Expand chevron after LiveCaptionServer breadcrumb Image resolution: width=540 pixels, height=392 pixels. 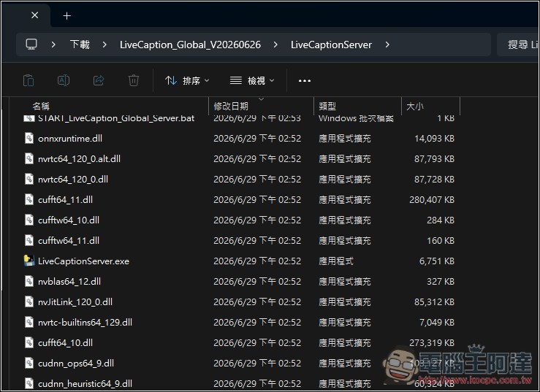point(387,45)
